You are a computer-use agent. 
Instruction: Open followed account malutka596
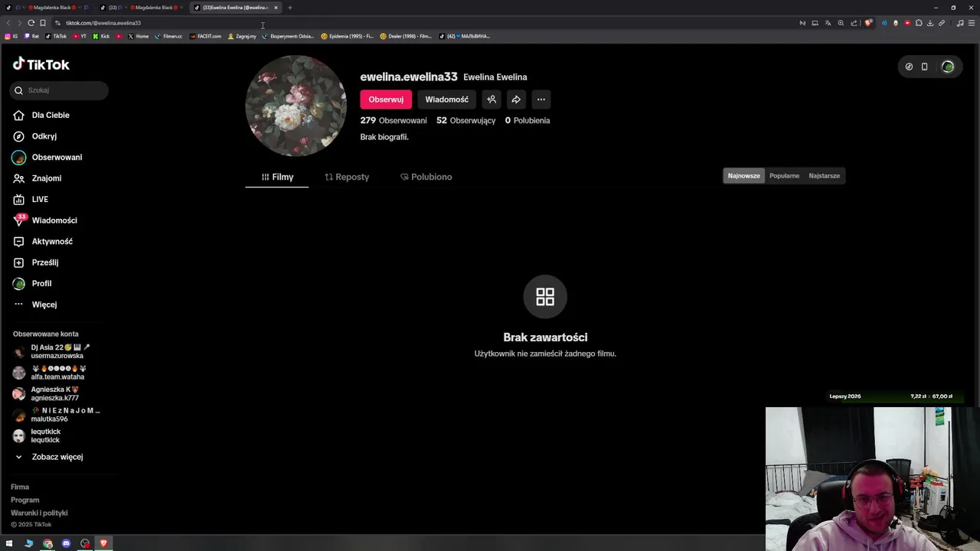[56, 415]
